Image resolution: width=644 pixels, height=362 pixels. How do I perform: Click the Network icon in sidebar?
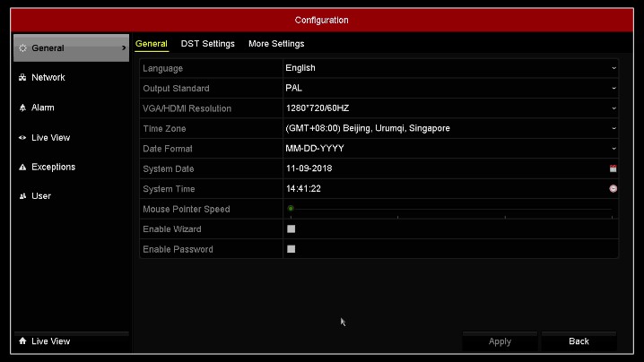click(x=22, y=78)
